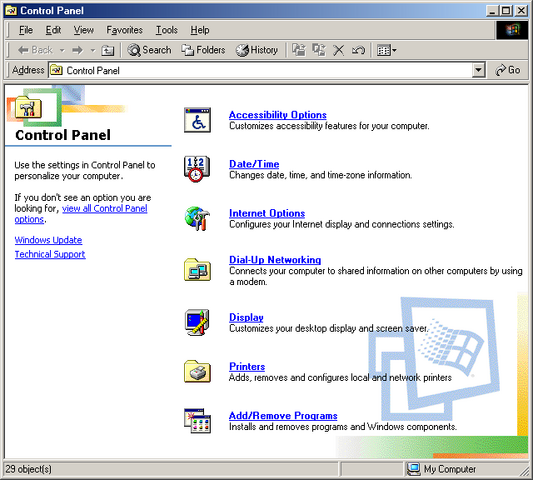
Task: Toggle the Folders pane button
Action: pos(203,50)
